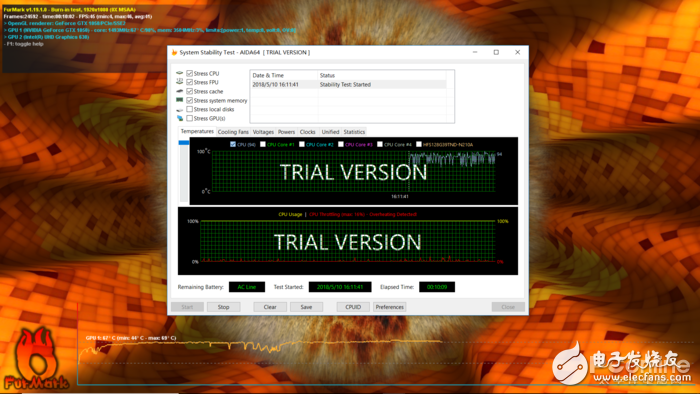Toggle the CPU Core #1 graph checkbox

[263, 144]
